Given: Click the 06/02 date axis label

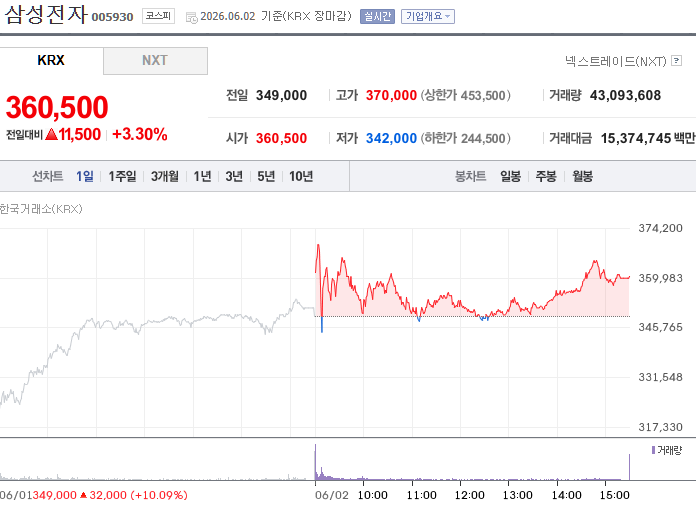Looking at the screenshot, I should click(x=332, y=495).
